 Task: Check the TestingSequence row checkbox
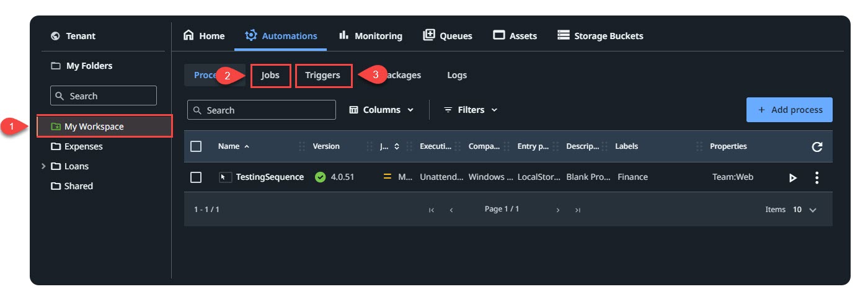[x=196, y=177]
